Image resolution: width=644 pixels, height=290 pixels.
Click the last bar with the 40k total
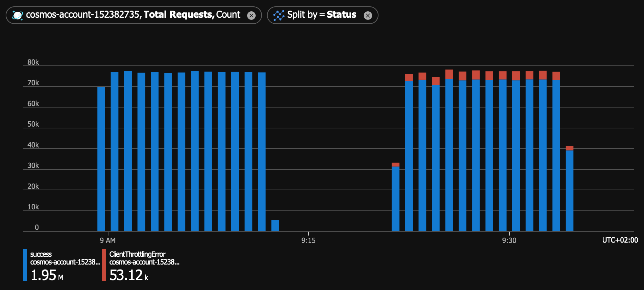[x=570, y=188]
